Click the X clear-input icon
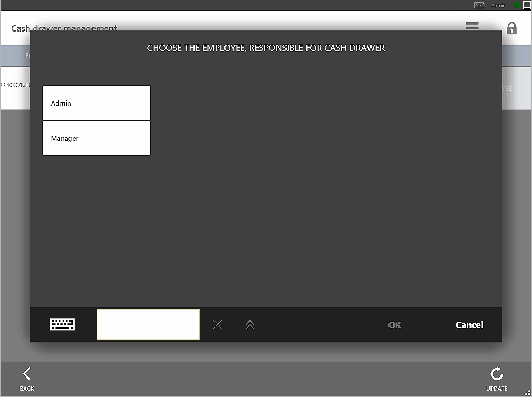 point(218,324)
